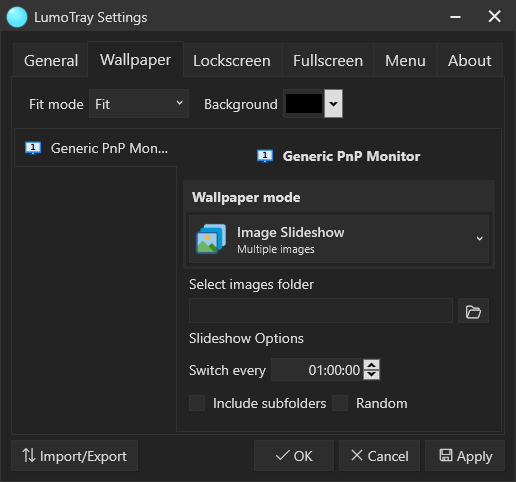Click the Select images folder label

tap(251, 284)
